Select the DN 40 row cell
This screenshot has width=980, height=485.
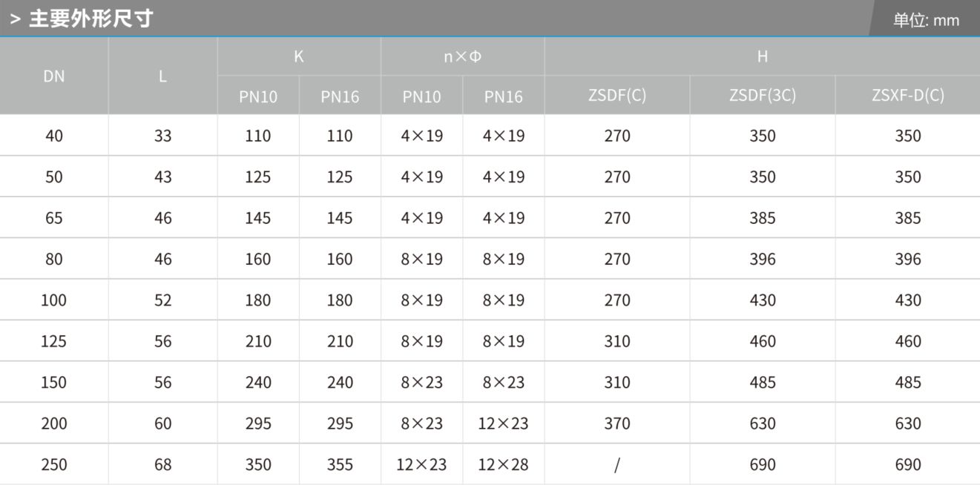(54, 136)
